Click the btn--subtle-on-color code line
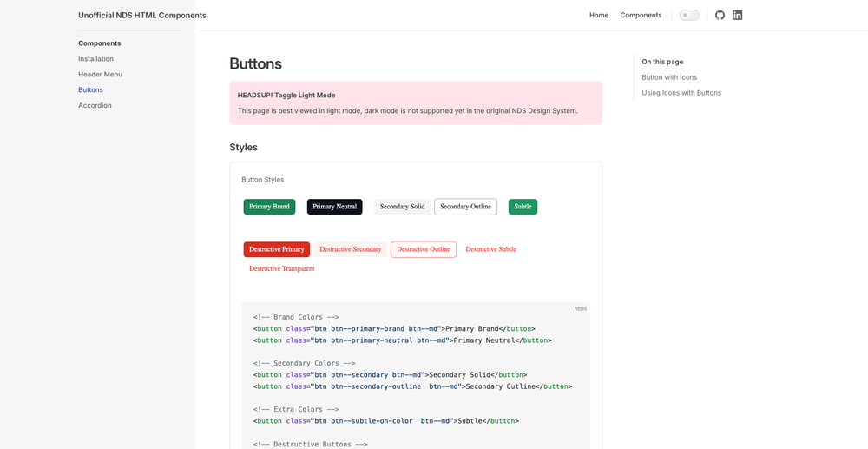Image resolution: width=868 pixels, height=449 pixels. tap(386, 420)
